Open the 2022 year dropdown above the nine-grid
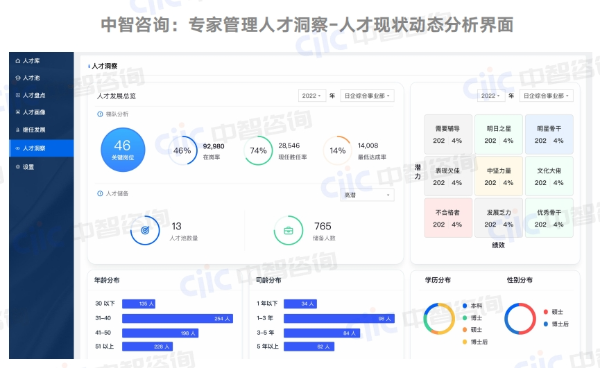 491,96
